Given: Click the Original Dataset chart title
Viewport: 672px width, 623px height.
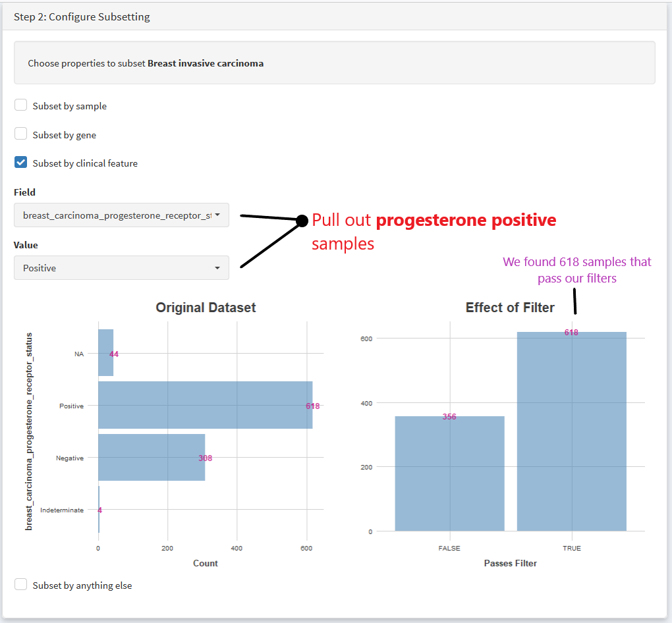Looking at the screenshot, I should pos(206,308).
